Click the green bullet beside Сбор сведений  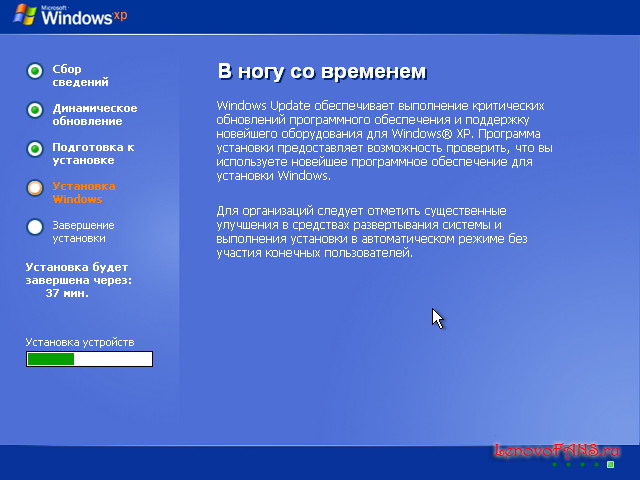click(35, 70)
